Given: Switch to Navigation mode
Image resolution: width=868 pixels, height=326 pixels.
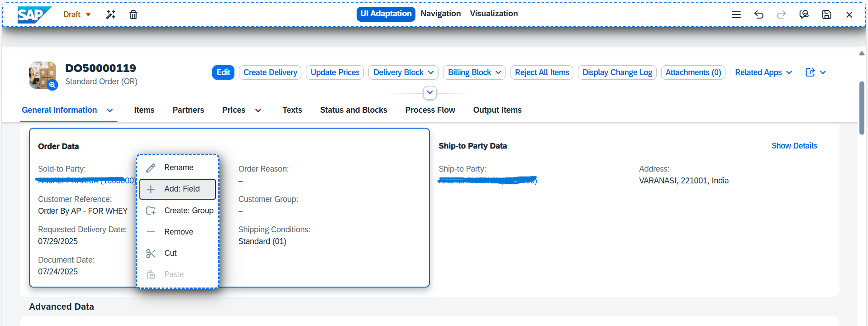Looking at the screenshot, I should pos(440,14).
